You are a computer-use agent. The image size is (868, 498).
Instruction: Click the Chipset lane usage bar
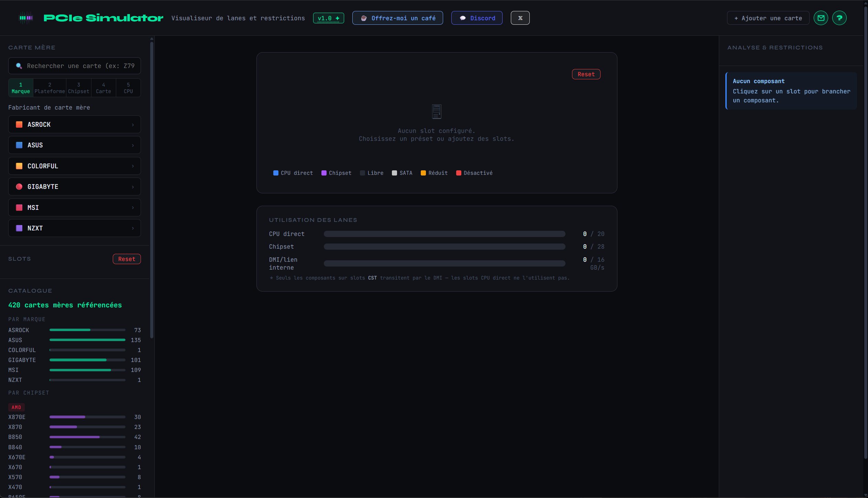click(444, 247)
